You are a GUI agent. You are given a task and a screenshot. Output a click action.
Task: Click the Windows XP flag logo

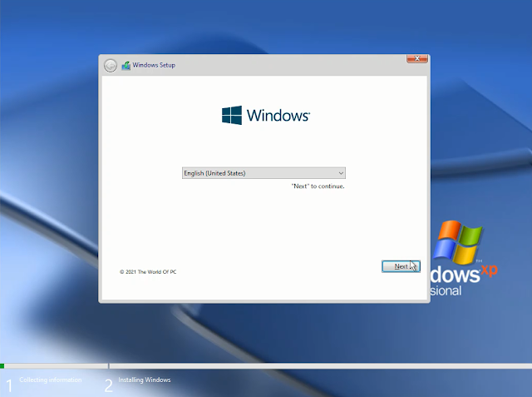(458, 242)
